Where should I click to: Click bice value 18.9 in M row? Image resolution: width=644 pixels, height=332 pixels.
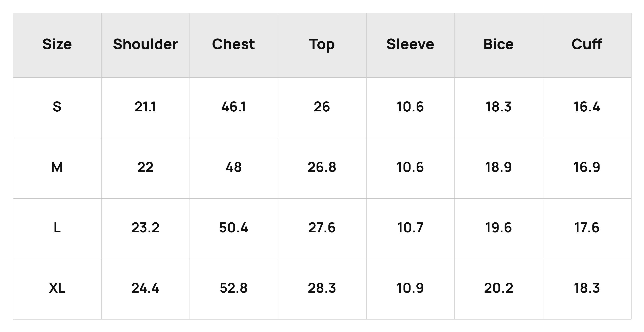click(x=498, y=167)
